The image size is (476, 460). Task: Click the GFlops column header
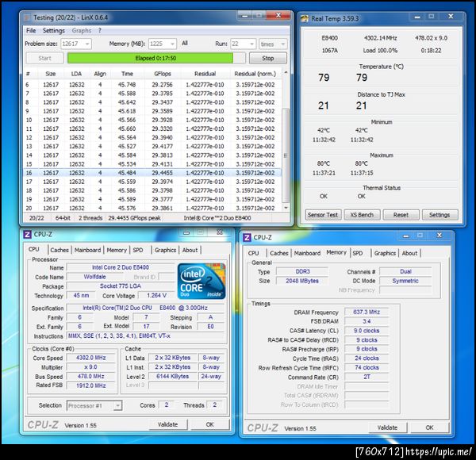point(163,74)
